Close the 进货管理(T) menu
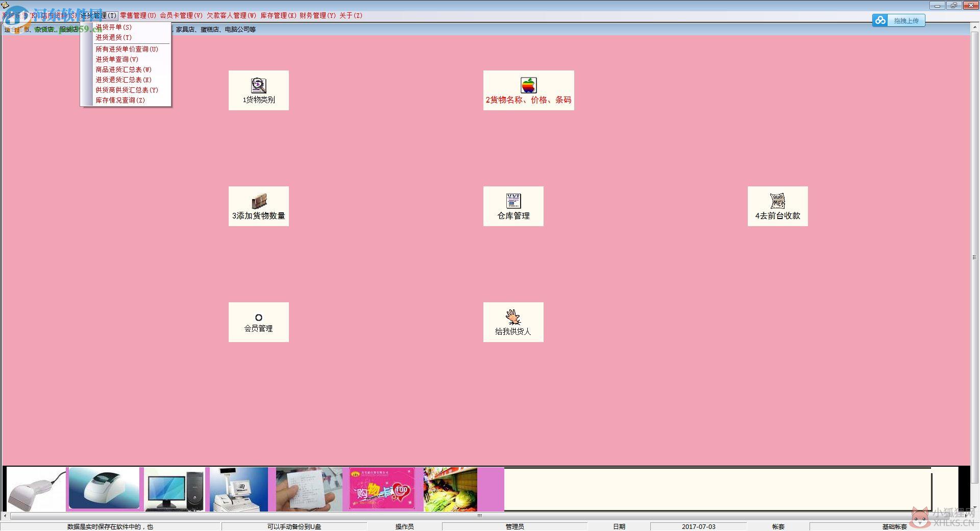 tap(99, 15)
